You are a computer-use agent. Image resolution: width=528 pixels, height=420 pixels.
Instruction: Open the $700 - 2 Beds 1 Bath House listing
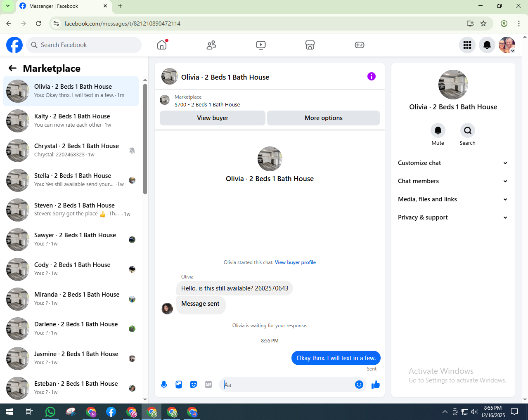coord(207,105)
